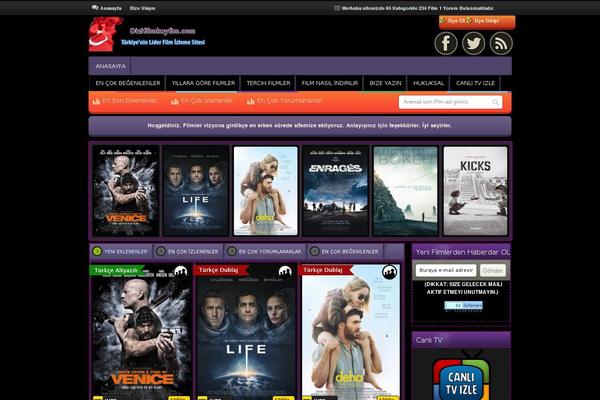Switch to the YENİ EKLENENLER tab
The height and width of the screenshot is (400, 600).
click(x=121, y=251)
